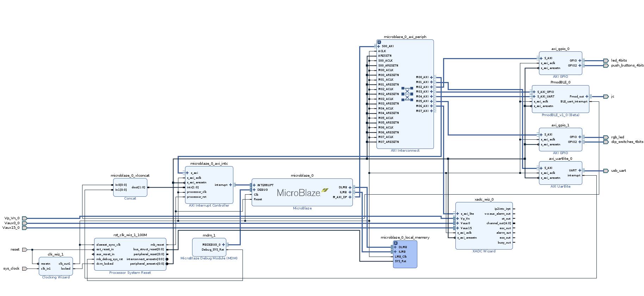The image size is (644, 296).
Task: Click the Concat block type label
Action: coord(130,199)
